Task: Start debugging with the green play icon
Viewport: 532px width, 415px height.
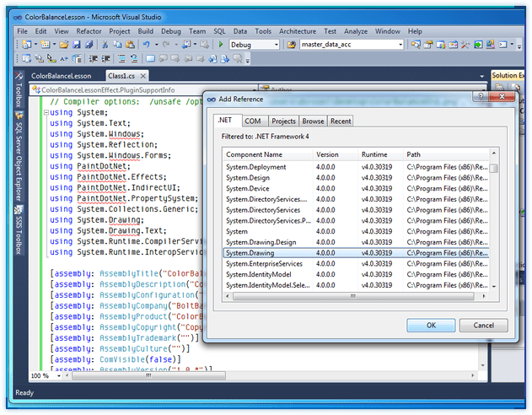Action: click(x=221, y=45)
